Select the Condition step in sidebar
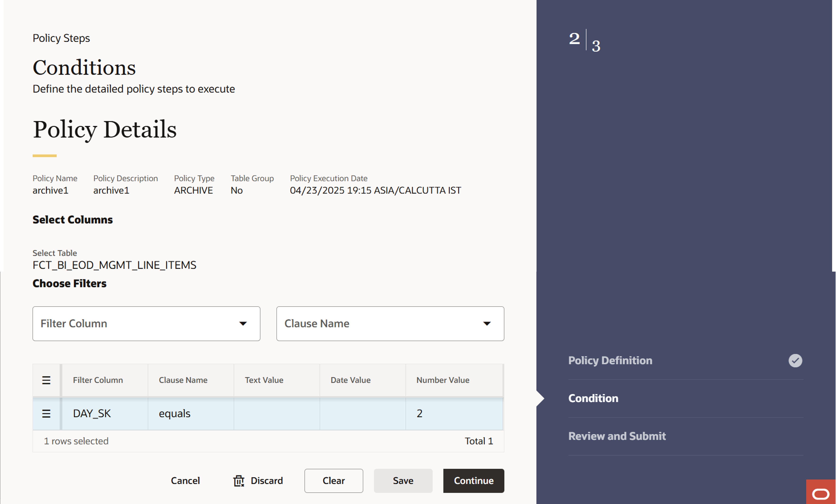 (593, 398)
